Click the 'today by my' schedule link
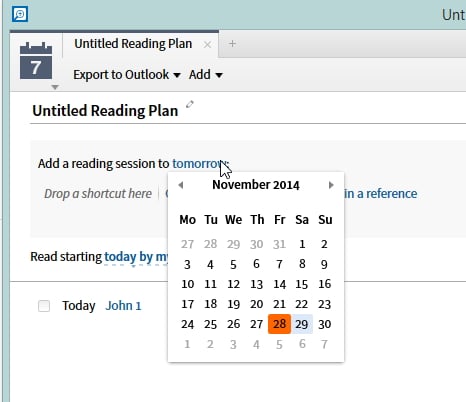The image size is (466, 402). [137, 257]
